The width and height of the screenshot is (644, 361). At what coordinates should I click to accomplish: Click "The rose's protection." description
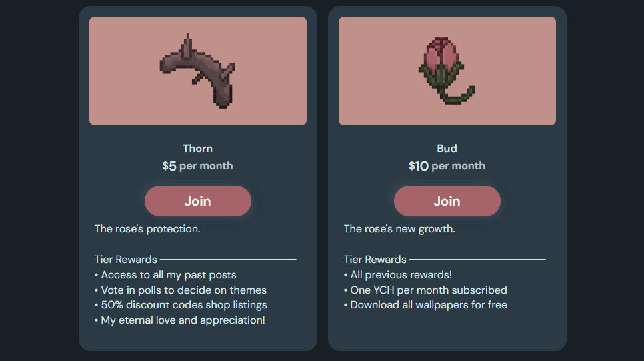147,229
